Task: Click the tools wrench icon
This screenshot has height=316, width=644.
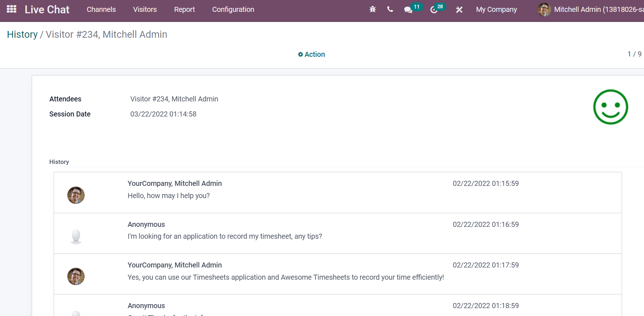Action: [459, 10]
